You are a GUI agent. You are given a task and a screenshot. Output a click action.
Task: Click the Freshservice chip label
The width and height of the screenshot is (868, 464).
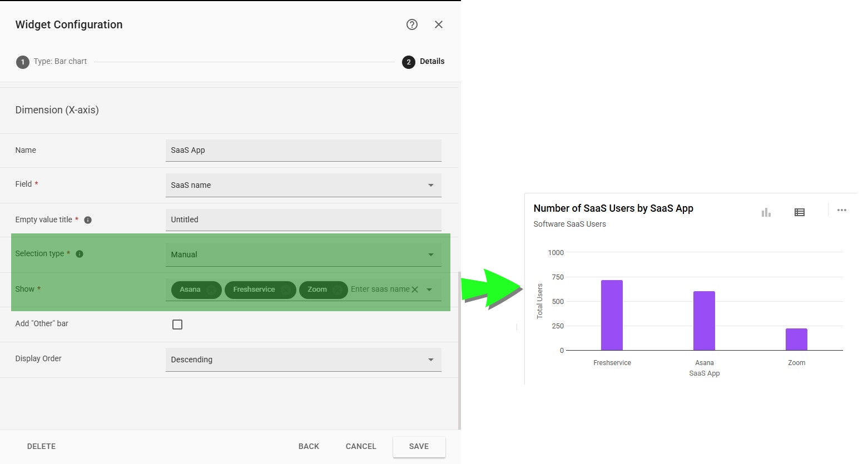[x=254, y=290]
